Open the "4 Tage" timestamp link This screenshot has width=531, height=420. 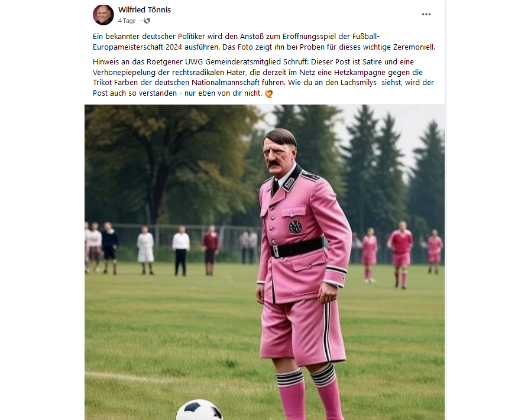(x=127, y=21)
